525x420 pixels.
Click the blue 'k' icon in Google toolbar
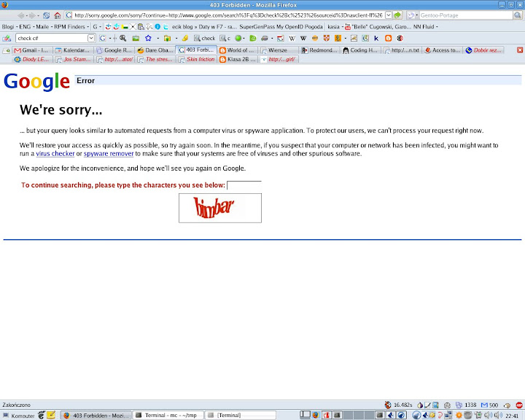click(376, 38)
